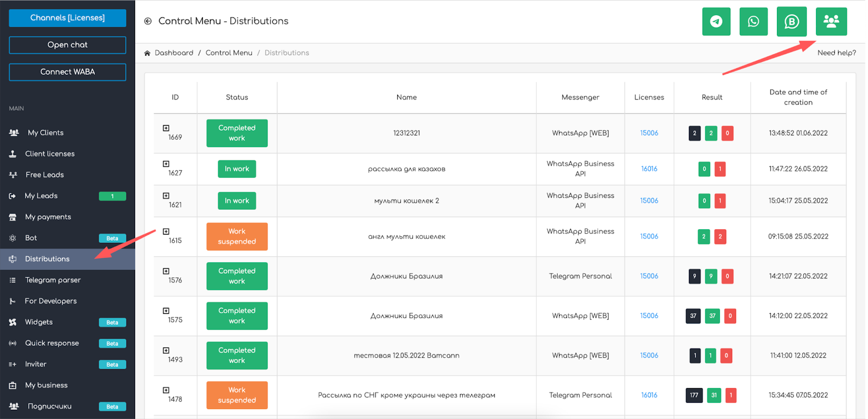Click the WhatsApp icon button

click(x=754, y=22)
